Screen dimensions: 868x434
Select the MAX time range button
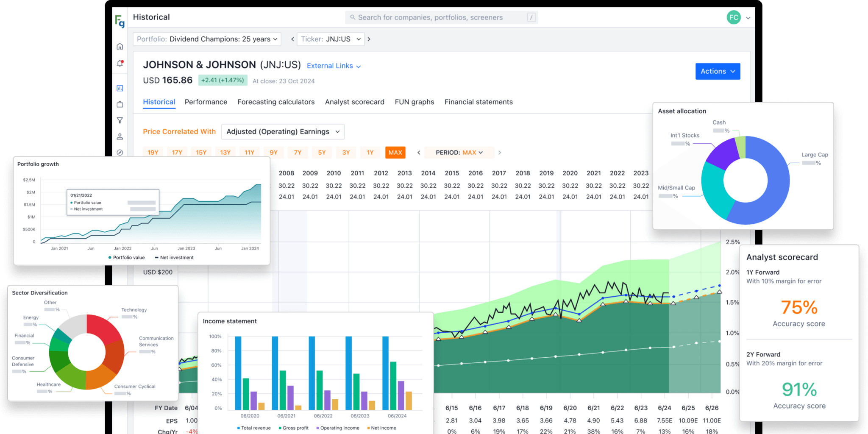pyautogui.click(x=395, y=152)
